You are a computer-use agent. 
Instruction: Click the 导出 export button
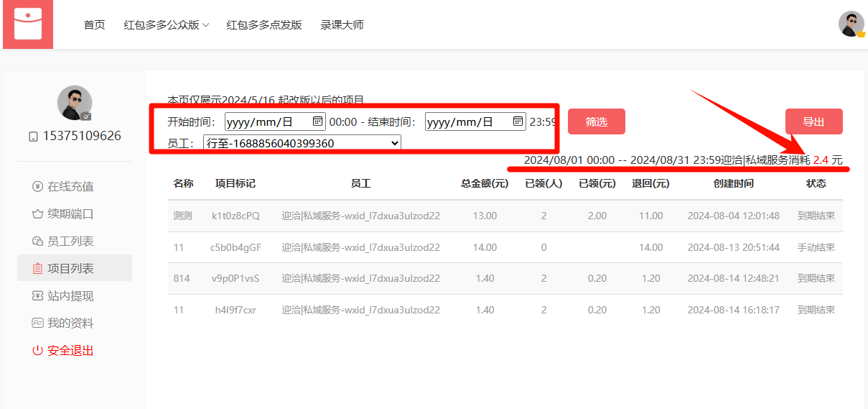(x=813, y=122)
